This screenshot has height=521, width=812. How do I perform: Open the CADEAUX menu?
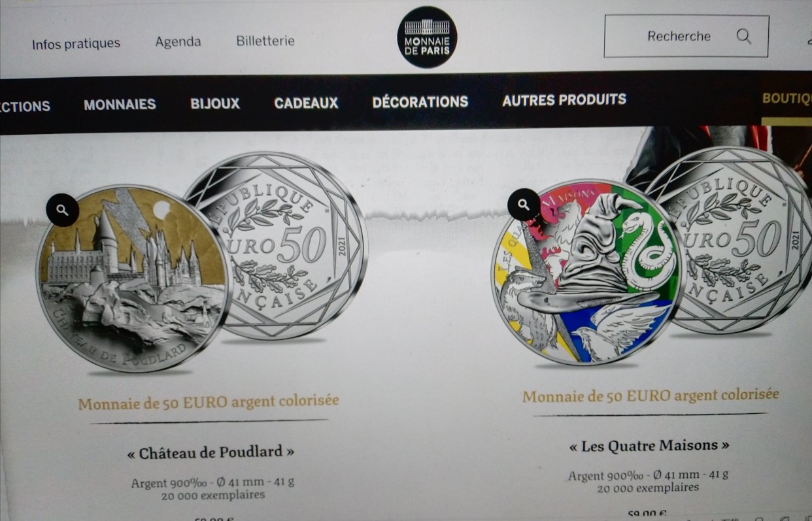(x=306, y=103)
